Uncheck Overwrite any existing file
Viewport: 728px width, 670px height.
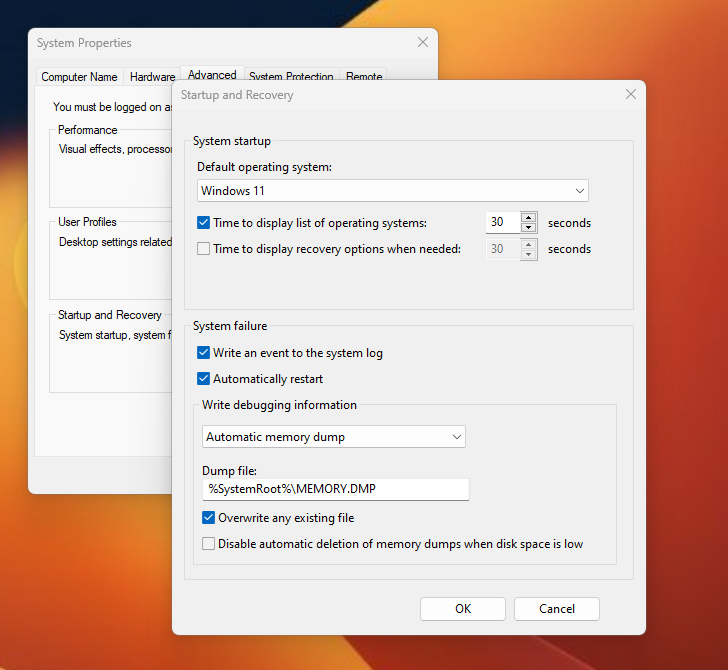[x=208, y=518]
